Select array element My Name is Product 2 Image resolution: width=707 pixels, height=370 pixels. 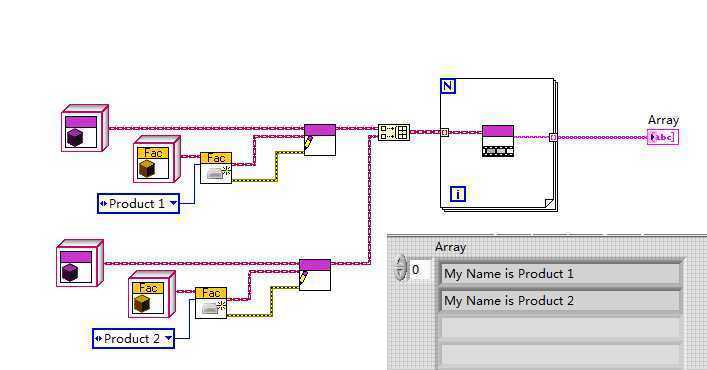560,301
